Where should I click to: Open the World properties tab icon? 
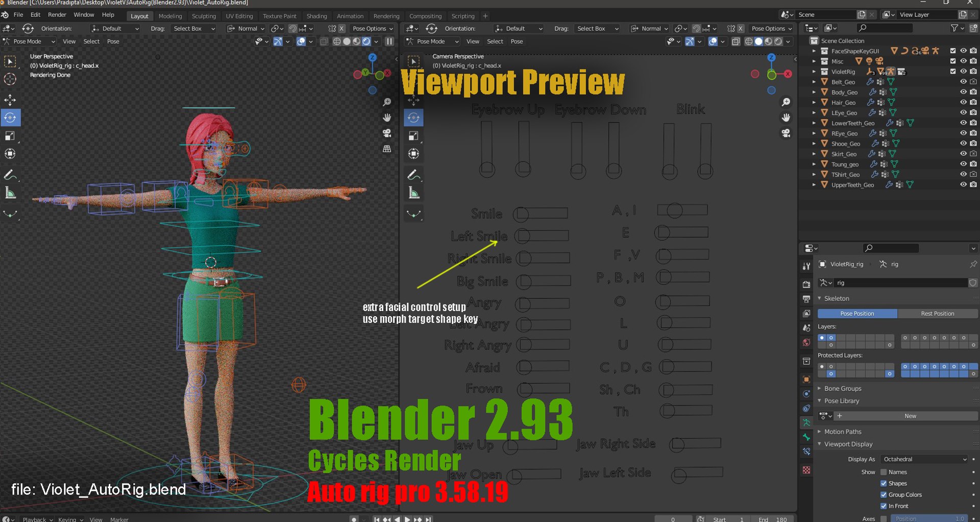coord(806,343)
